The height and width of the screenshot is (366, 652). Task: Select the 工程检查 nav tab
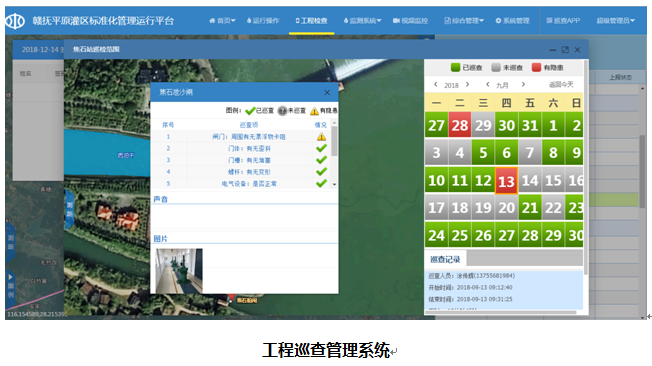coord(311,20)
